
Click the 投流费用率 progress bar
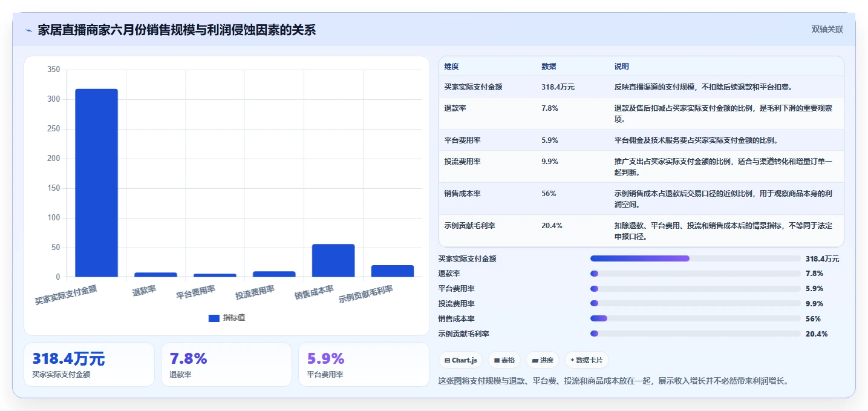pyautogui.click(x=696, y=304)
